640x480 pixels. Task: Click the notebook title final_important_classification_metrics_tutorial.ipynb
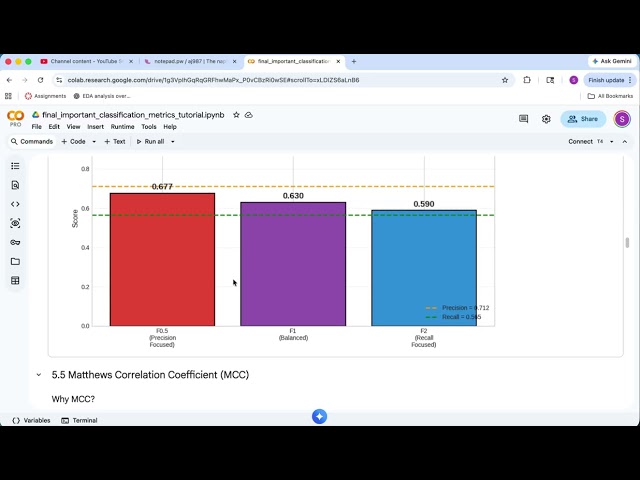coord(133,115)
